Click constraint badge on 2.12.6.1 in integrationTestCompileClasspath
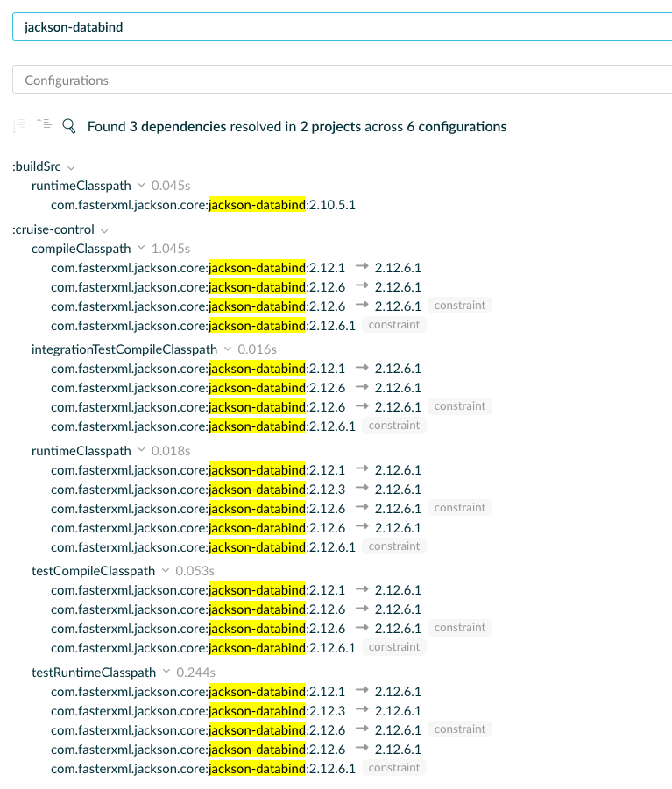672x789 pixels. point(393,426)
